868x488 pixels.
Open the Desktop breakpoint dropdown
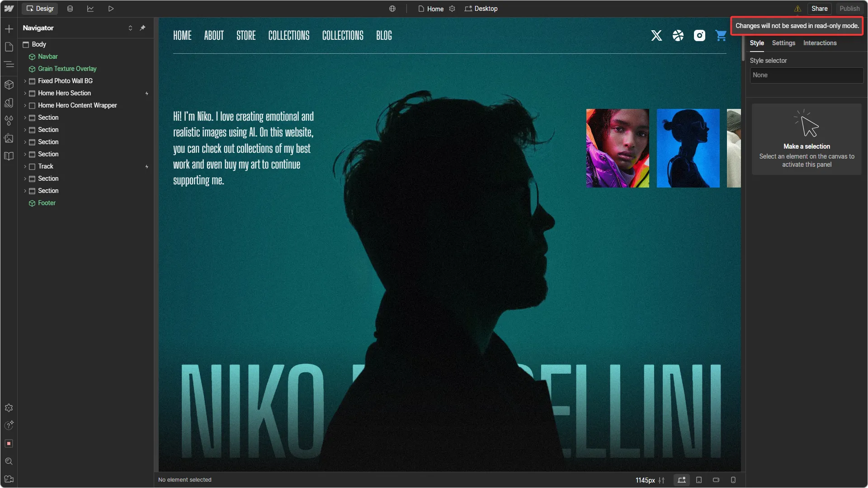481,9
